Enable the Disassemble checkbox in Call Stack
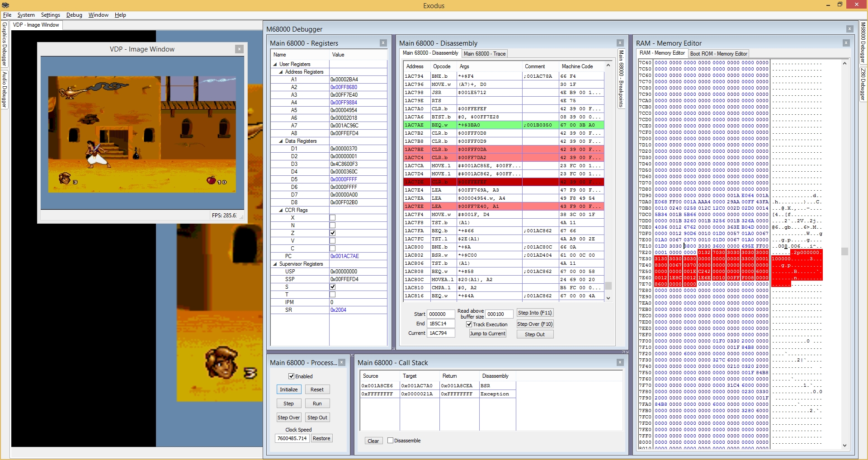 390,441
